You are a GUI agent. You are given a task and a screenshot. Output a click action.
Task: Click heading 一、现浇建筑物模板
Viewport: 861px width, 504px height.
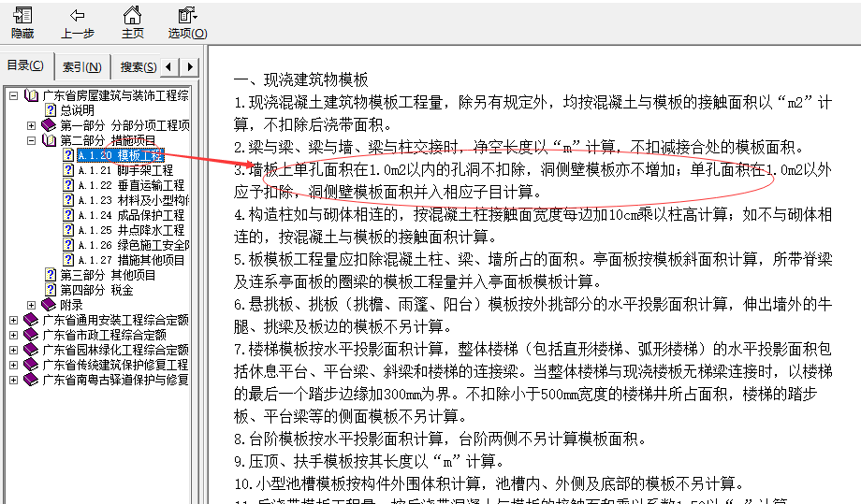[x=301, y=80]
